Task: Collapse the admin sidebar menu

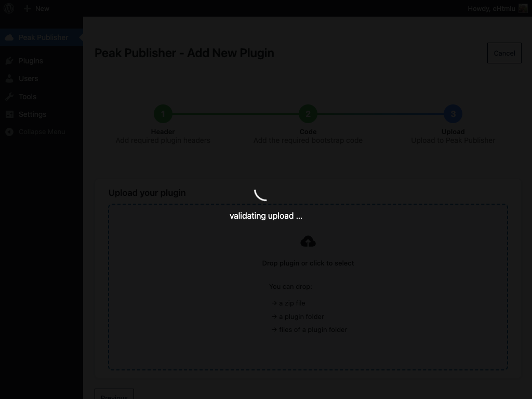Action: coord(36,131)
